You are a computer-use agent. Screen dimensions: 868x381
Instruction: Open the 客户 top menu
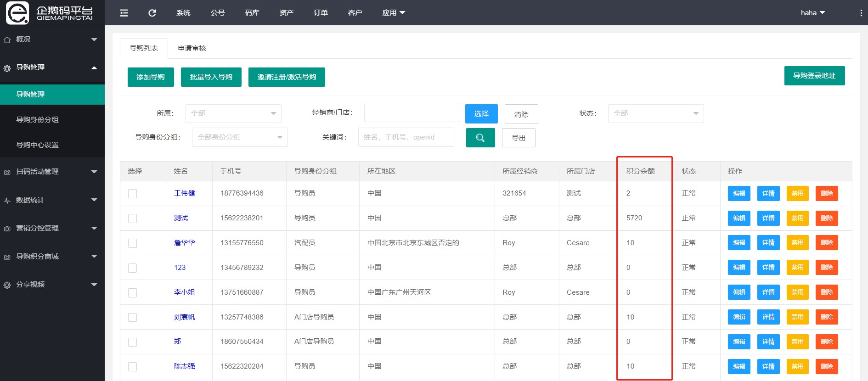click(355, 13)
